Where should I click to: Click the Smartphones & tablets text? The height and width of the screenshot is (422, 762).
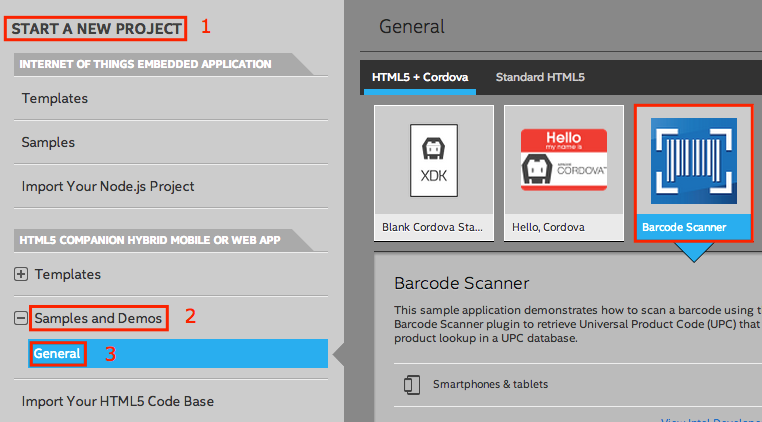(490, 384)
